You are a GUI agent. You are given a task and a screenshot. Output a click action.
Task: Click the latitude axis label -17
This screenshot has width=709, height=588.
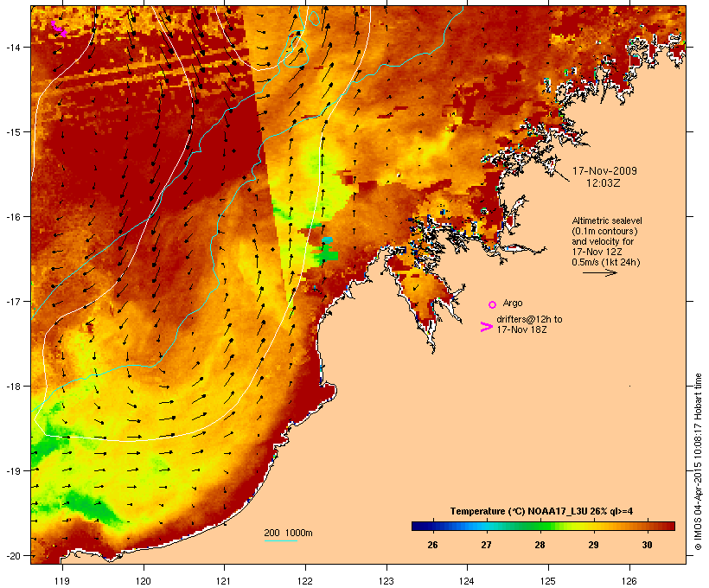pyautogui.click(x=12, y=301)
